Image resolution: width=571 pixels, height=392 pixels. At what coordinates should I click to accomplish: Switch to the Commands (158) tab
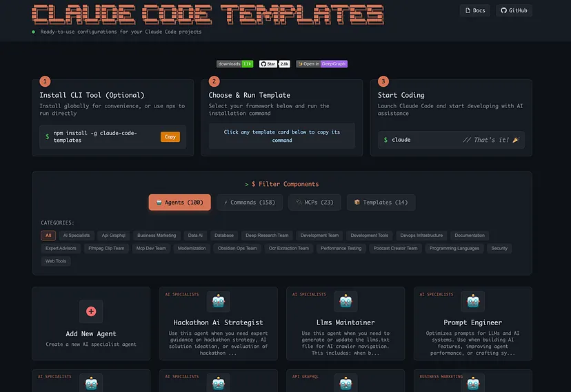250,202
